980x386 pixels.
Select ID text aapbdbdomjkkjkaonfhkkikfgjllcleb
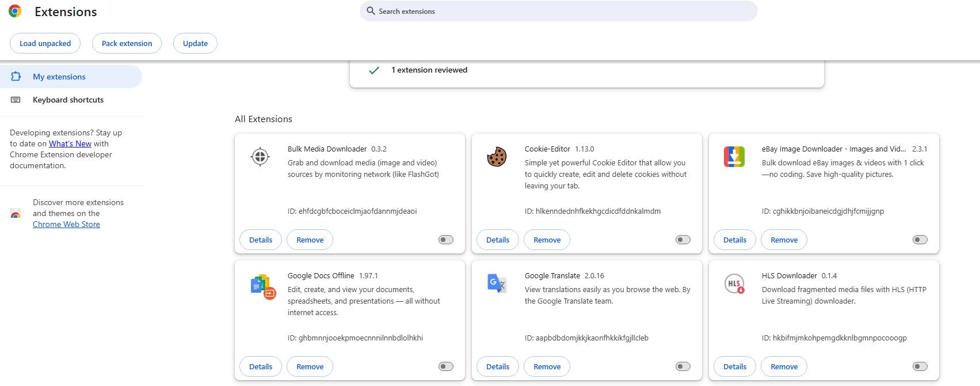coord(592,338)
